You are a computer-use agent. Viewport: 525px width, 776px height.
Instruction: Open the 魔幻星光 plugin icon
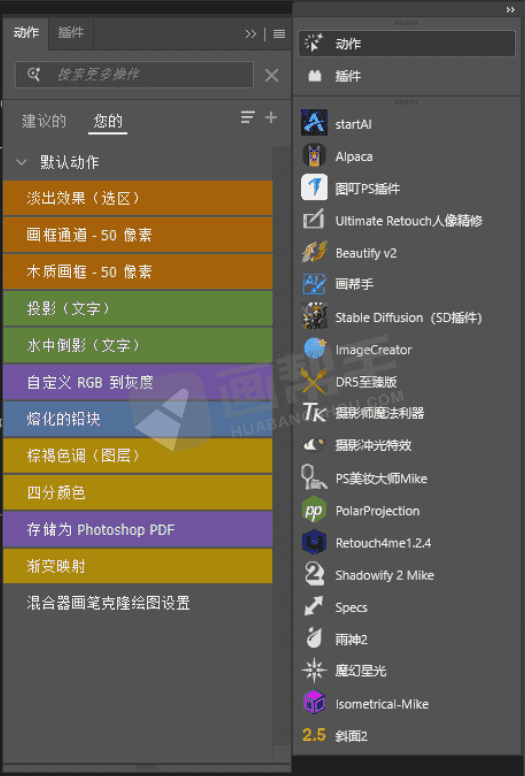[314, 671]
